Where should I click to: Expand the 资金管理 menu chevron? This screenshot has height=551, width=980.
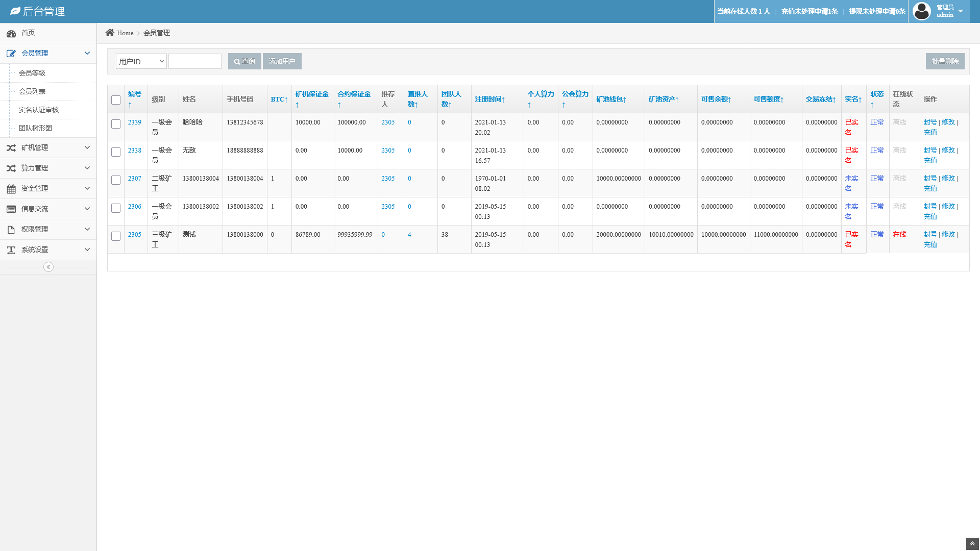point(87,188)
